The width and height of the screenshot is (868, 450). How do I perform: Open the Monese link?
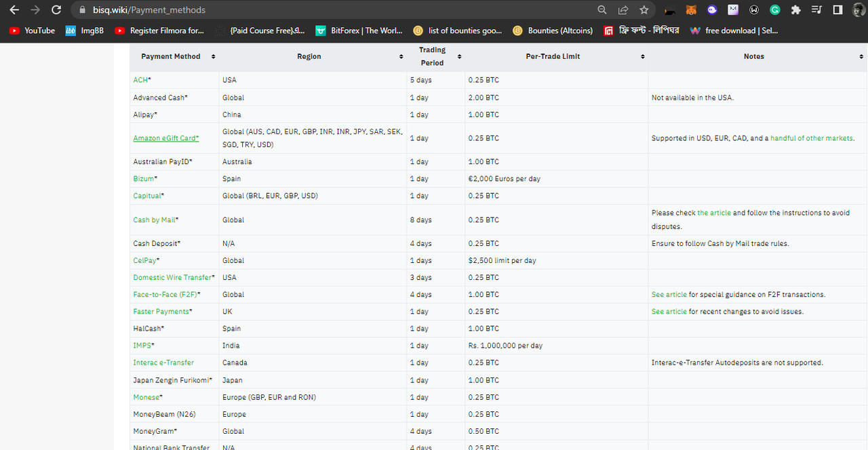click(x=146, y=397)
